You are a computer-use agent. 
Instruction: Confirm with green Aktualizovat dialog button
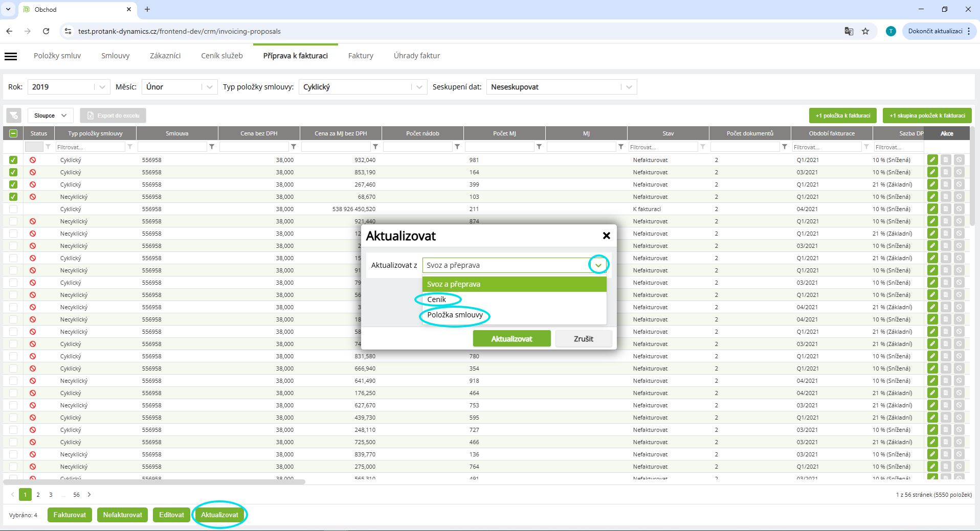511,339
